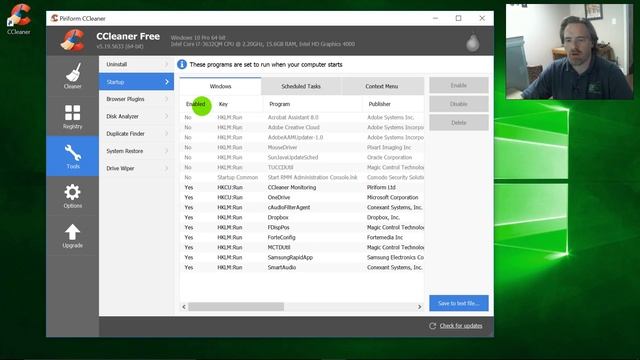This screenshot has height=360, width=640.
Task: Open the Uninstall tool
Action: 136,64
